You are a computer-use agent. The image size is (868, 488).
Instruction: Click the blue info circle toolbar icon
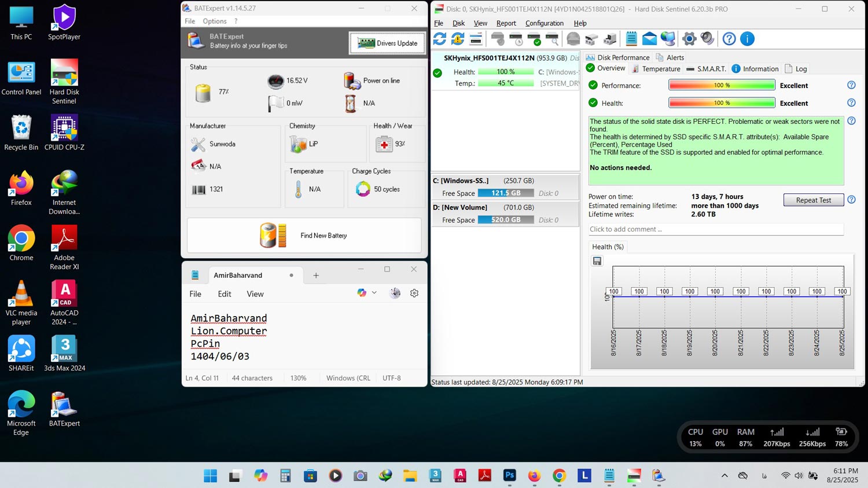[x=748, y=39]
